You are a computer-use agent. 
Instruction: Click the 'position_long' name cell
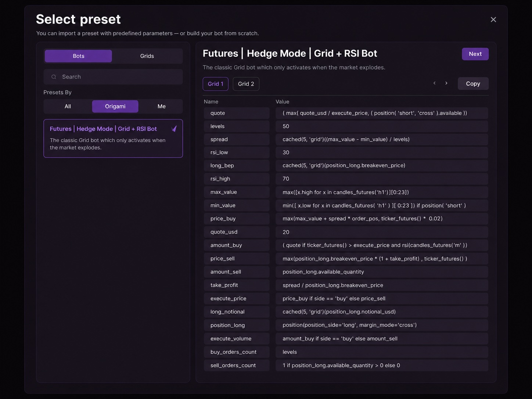click(x=237, y=325)
